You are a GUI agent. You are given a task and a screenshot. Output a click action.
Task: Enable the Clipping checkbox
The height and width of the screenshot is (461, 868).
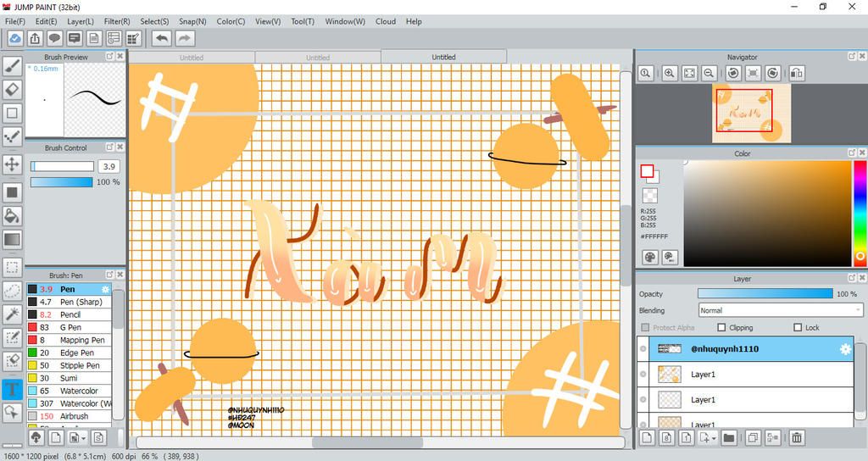coord(721,328)
